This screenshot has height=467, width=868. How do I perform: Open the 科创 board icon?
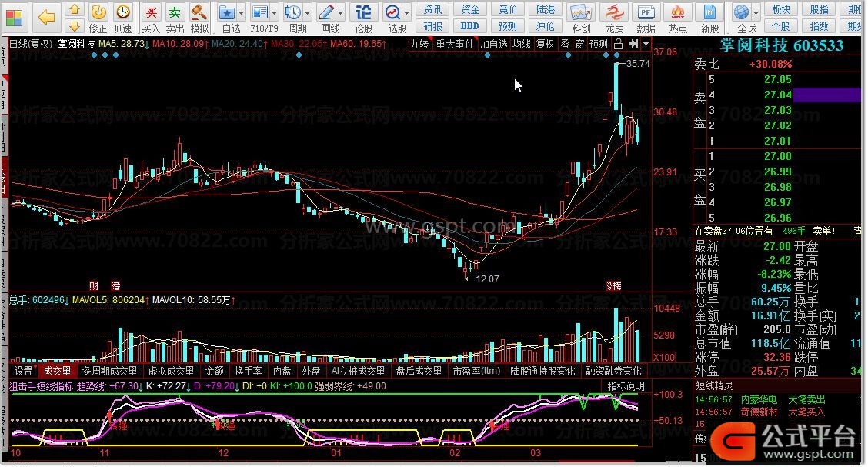[581, 18]
